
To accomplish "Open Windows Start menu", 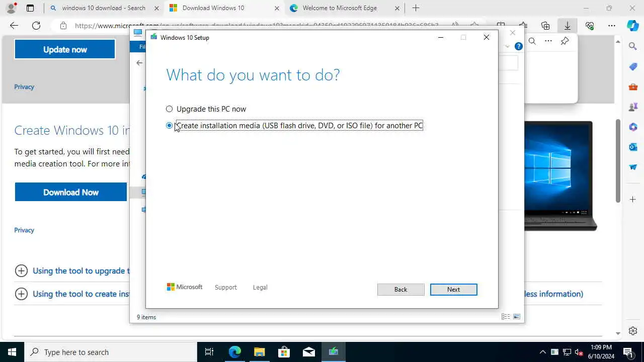I will (12, 352).
